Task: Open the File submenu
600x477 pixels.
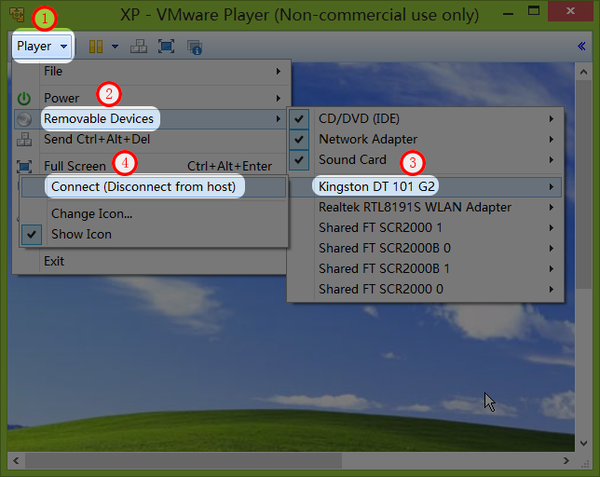Action: coord(152,72)
